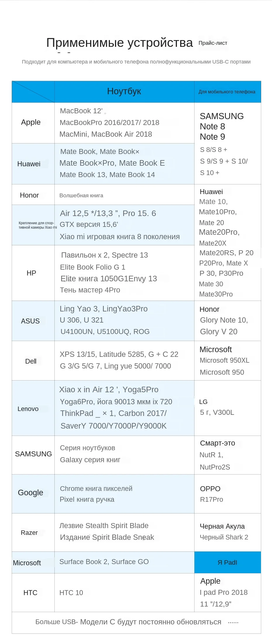The image size is (272, 644).
Task: Select the HP brand cell
Action: coord(31,273)
